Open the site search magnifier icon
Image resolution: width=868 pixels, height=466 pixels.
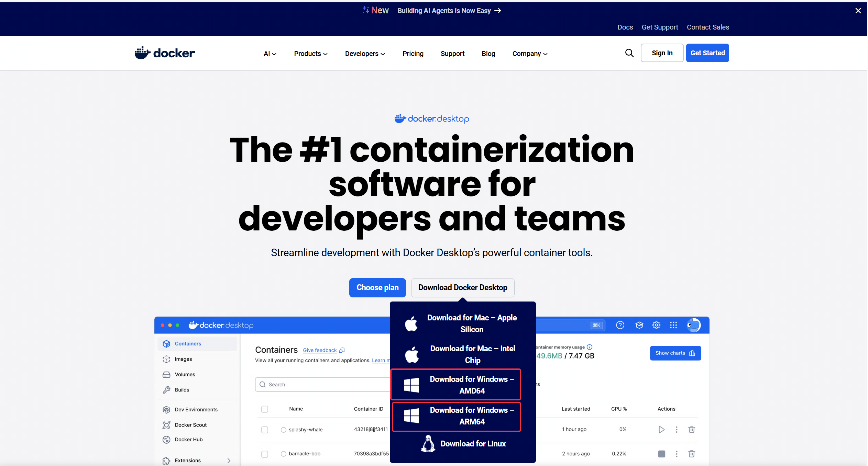tap(629, 53)
